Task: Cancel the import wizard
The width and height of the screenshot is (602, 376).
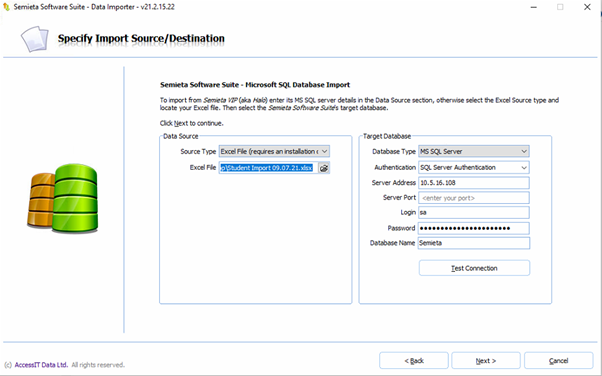Action: click(559, 361)
